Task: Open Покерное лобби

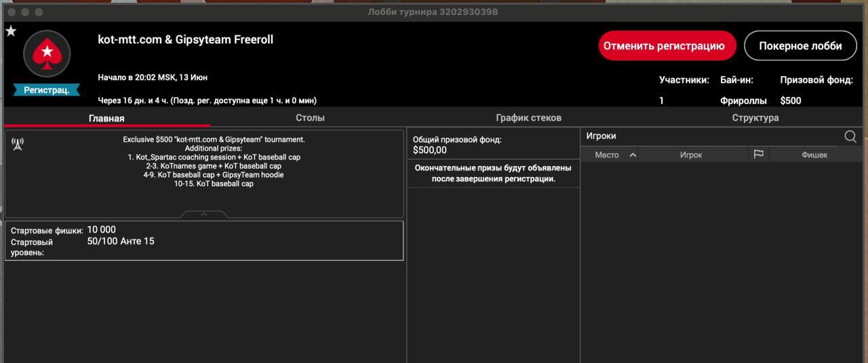Action: [800, 46]
